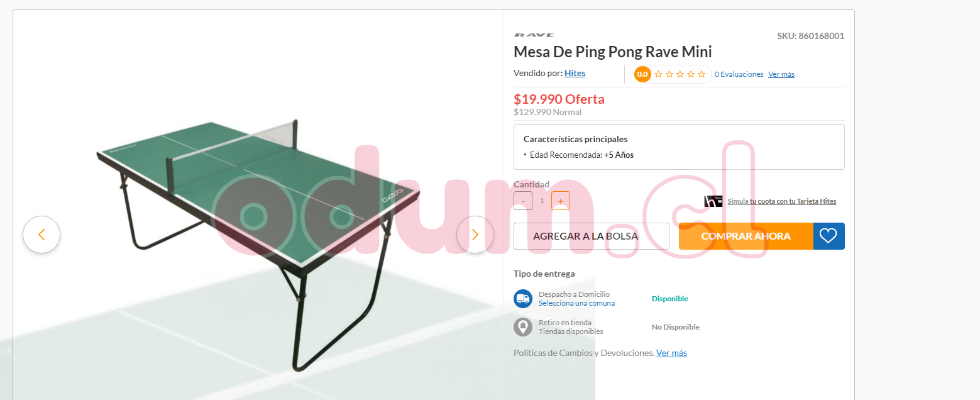Click the RAVE brand logo
Screen dimensions: 980x400
point(534,35)
